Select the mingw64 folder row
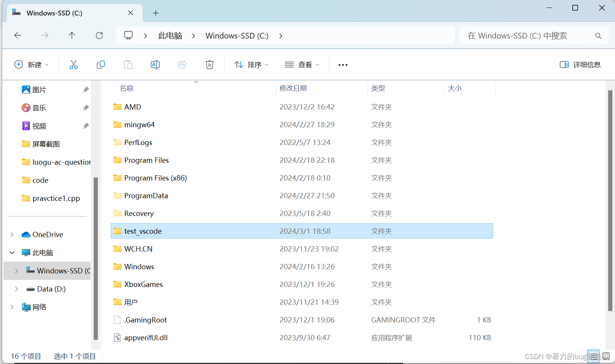Screen dimensions: 615x364 coord(302,125)
